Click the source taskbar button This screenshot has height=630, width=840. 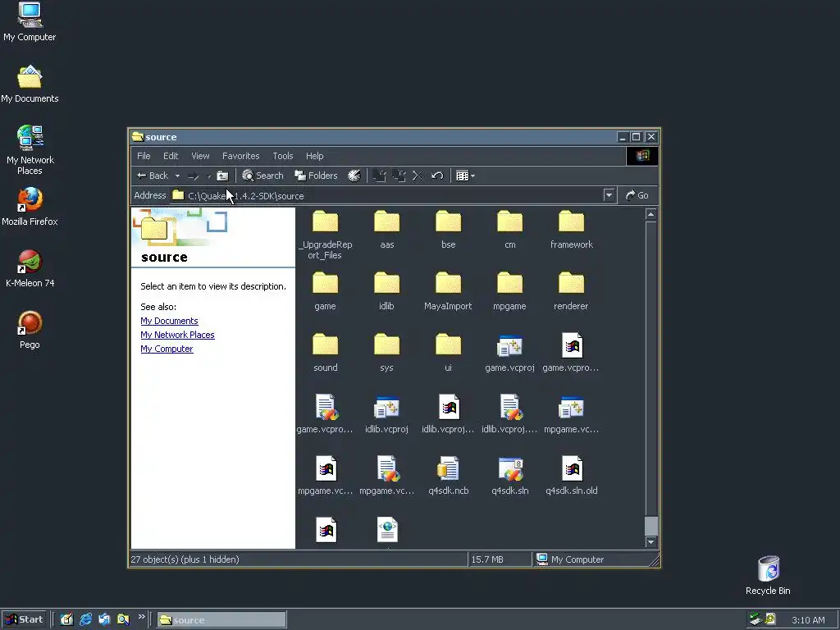[x=221, y=620]
